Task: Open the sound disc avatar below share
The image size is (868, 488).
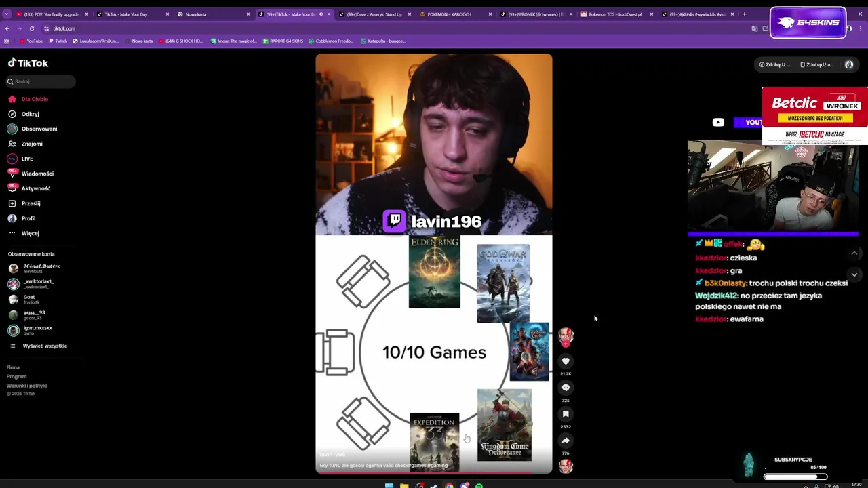Action: coord(566,466)
